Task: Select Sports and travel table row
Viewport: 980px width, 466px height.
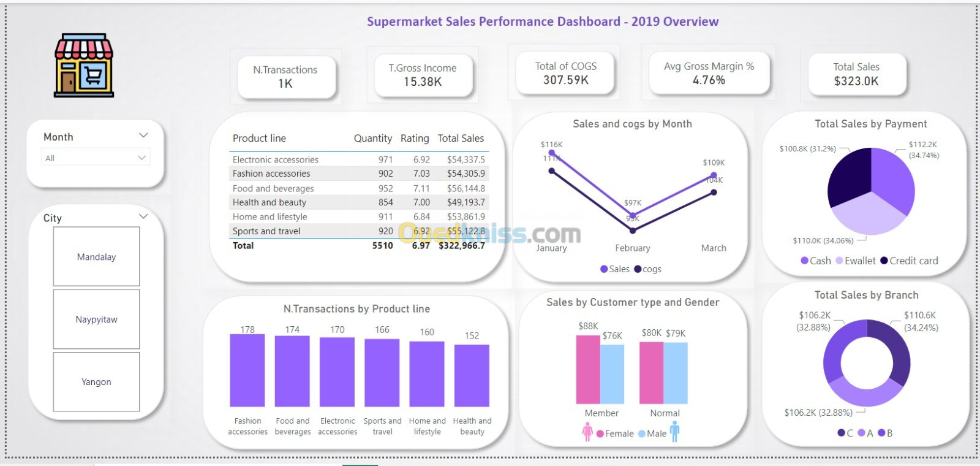Action: (359, 231)
